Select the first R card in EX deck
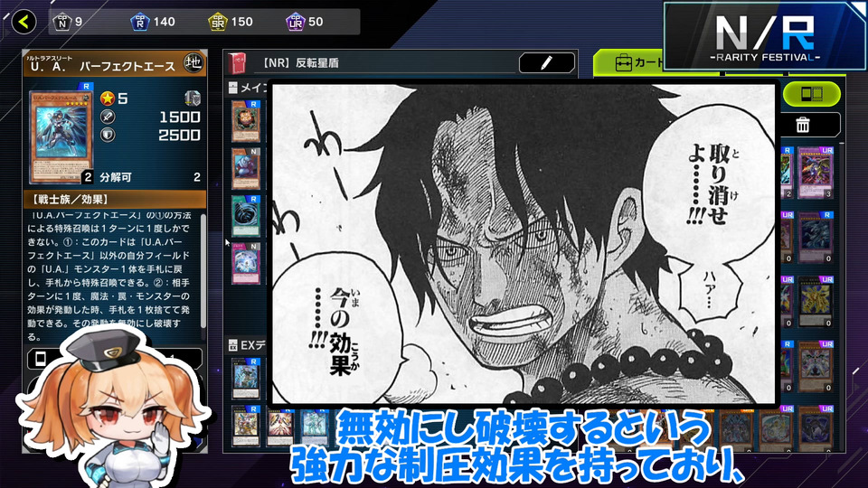868x488 pixels. [245, 379]
